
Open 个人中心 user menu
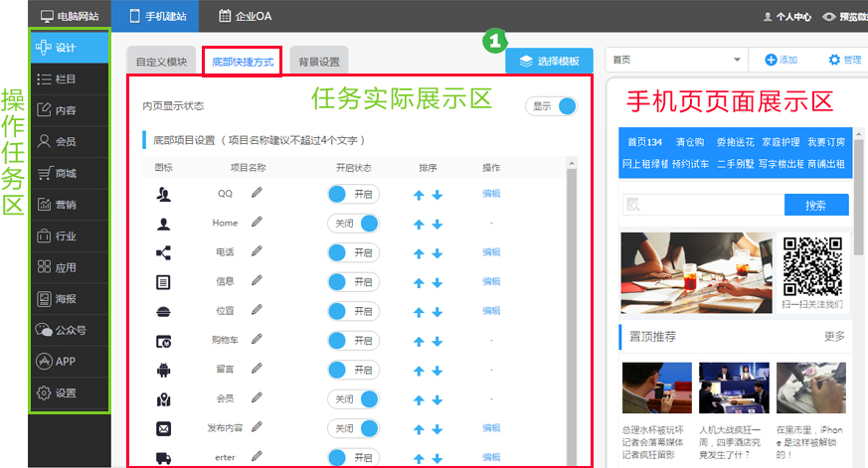coord(787,16)
